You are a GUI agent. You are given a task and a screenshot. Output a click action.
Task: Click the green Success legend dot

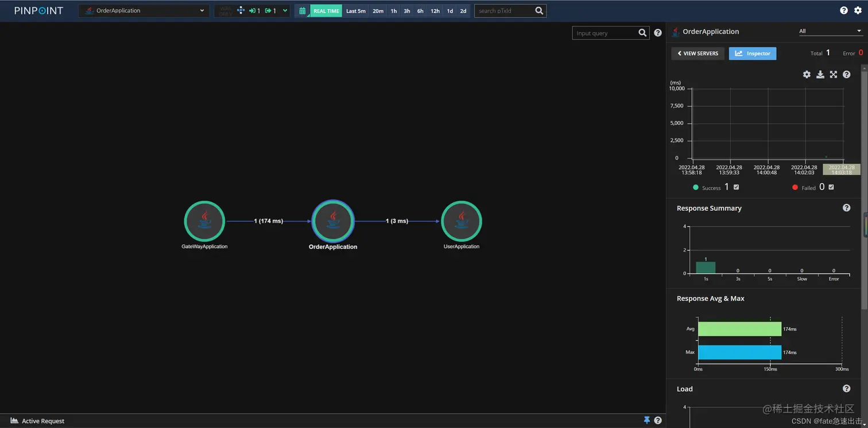click(x=696, y=187)
